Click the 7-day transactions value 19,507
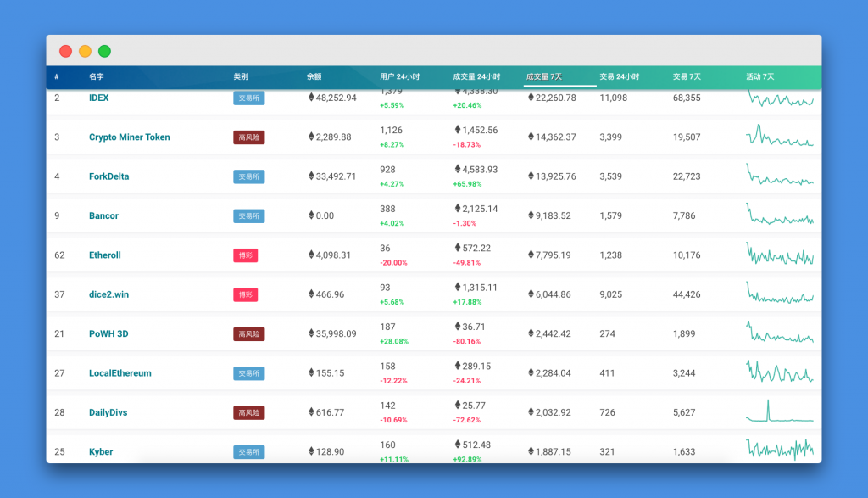Image resolution: width=868 pixels, height=498 pixels. point(687,137)
